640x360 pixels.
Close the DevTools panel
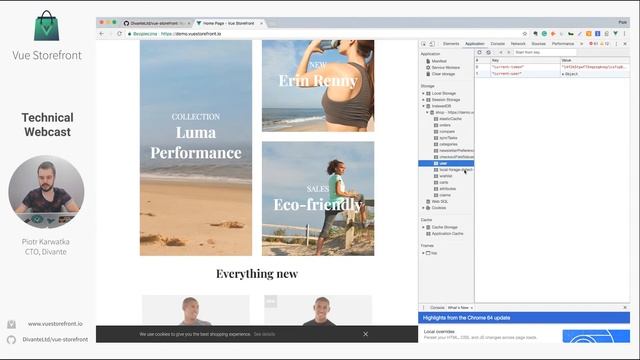[x=625, y=44]
